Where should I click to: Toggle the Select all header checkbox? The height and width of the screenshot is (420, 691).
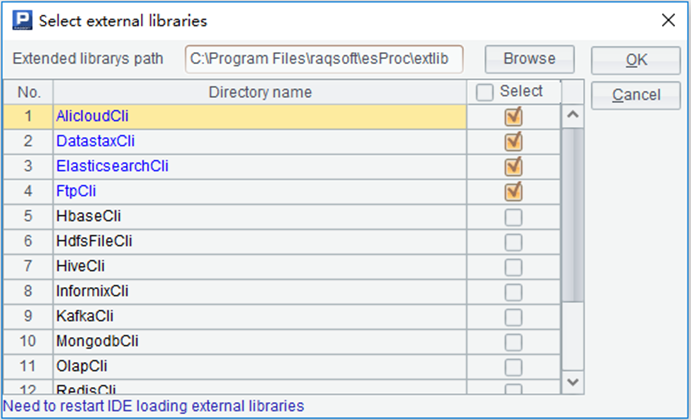[x=485, y=92]
